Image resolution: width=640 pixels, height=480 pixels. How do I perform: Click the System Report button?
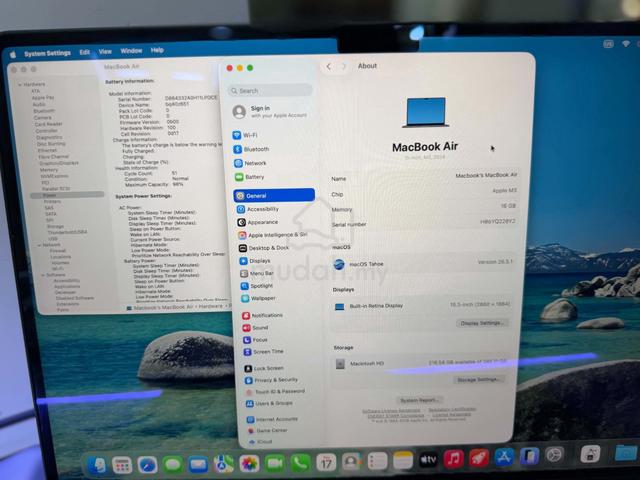(419, 400)
